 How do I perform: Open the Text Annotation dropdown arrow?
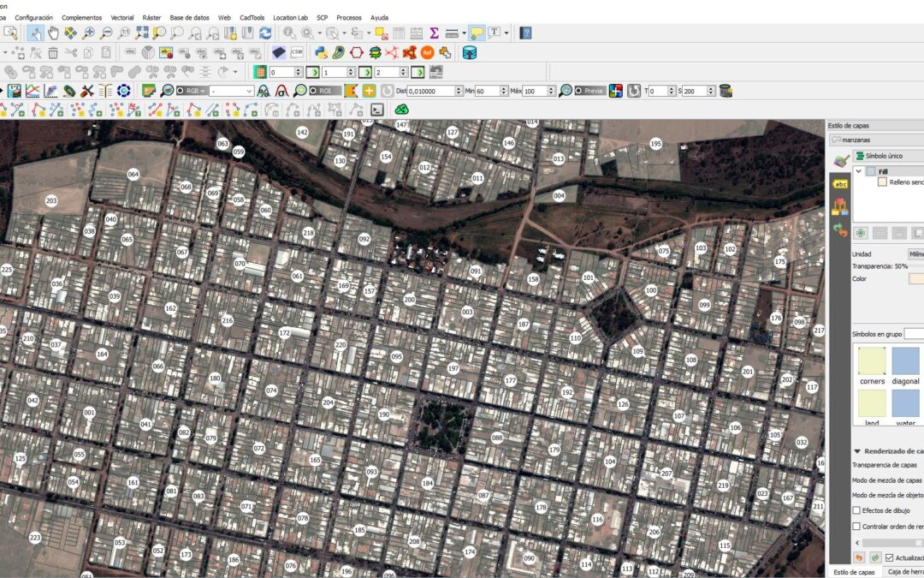coord(506,33)
